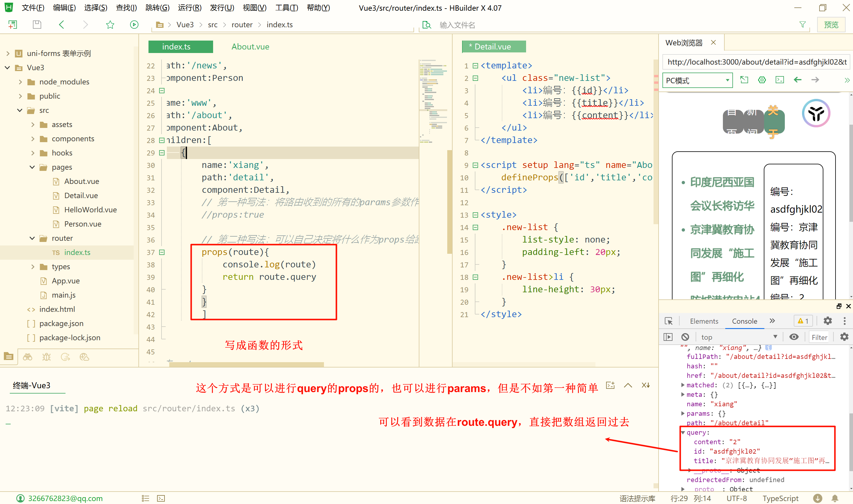Click the browser back arrow
The image size is (853, 504).
coord(797,80)
